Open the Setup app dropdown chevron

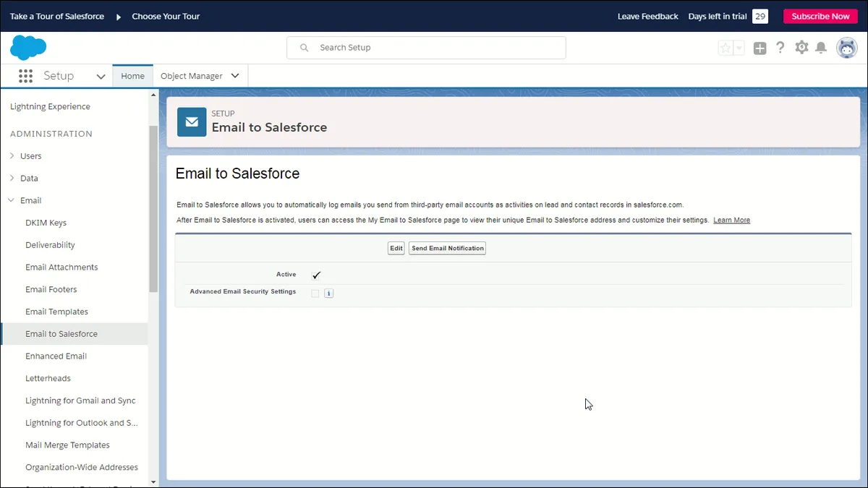pyautogui.click(x=101, y=77)
